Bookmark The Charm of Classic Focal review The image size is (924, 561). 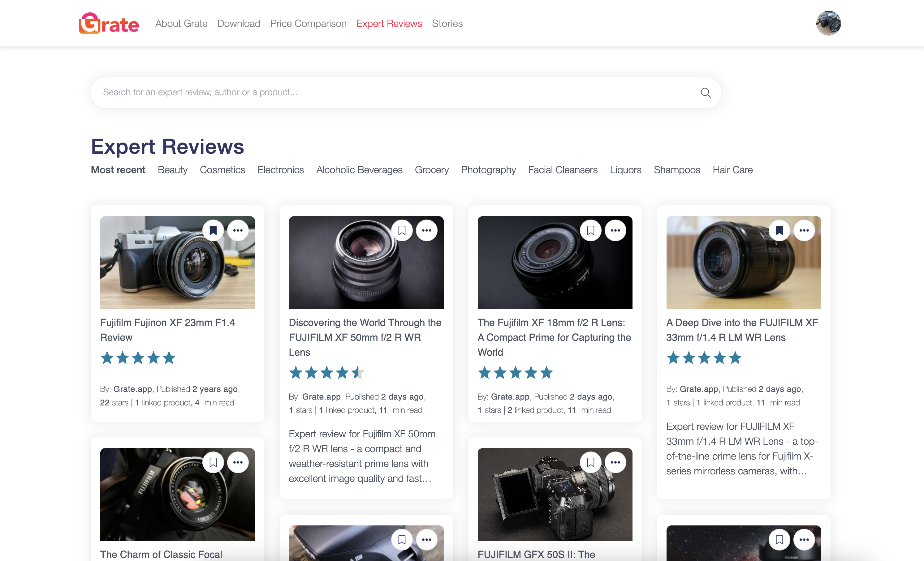click(213, 462)
